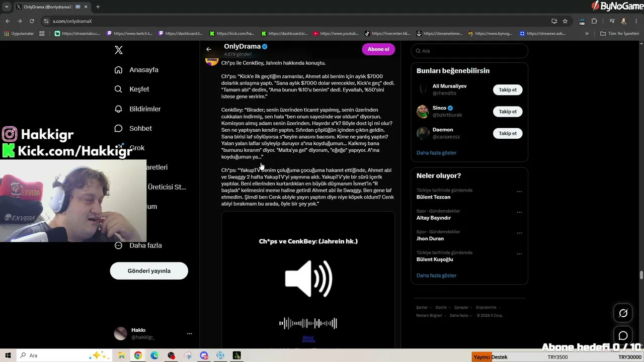Open Daha fazla menu in sidebar
This screenshot has width=644, height=362.
(x=138, y=245)
